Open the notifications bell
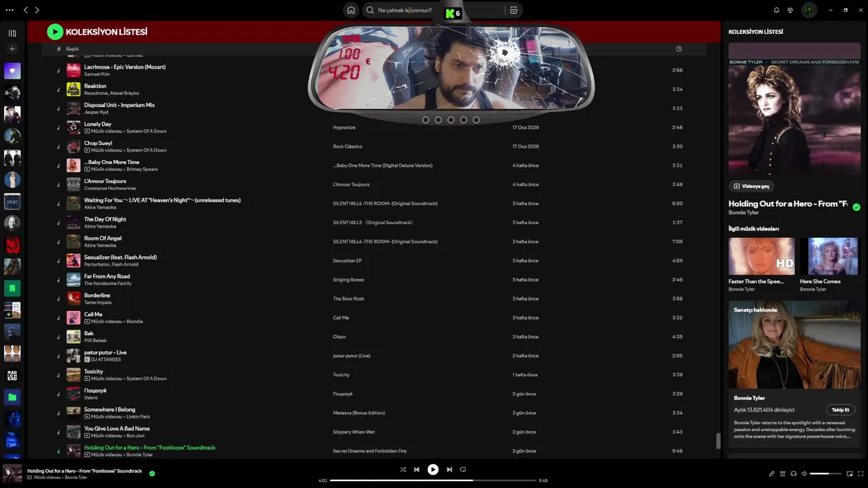This screenshot has height=488, width=868. (776, 10)
